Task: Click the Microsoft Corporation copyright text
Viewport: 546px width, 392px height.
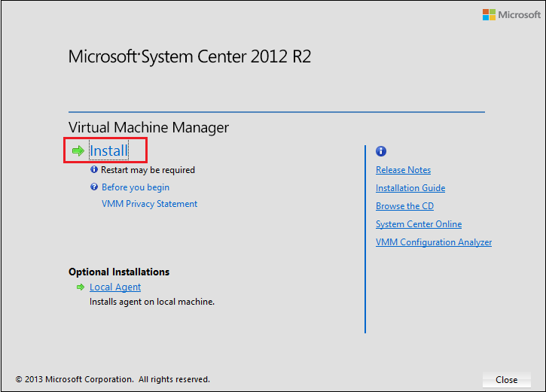Action: point(113,379)
